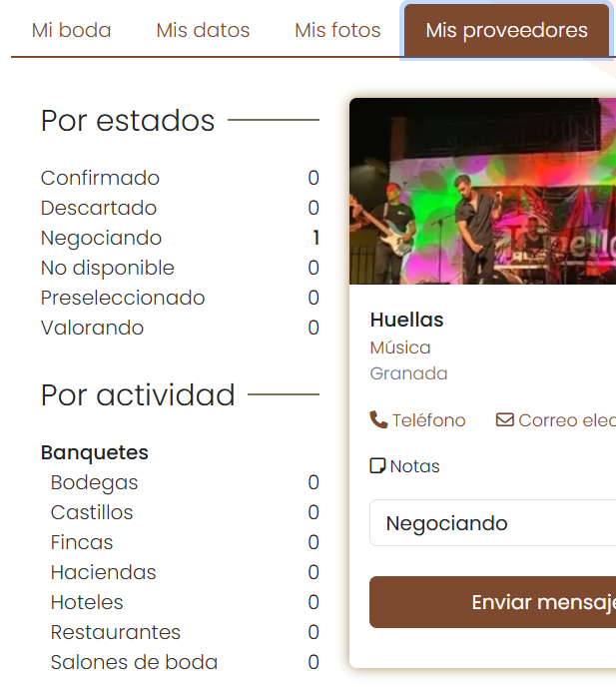Image resolution: width=616 pixels, height=687 pixels.
Task: Switch to Mis datos tab
Action: [203, 30]
